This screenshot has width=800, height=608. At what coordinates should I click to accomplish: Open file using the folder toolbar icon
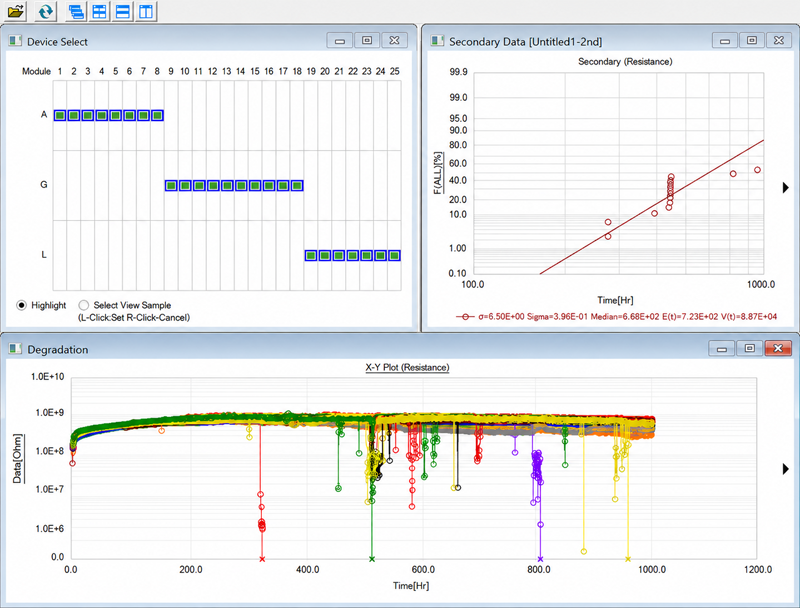pyautogui.click(x=16, y=11)
